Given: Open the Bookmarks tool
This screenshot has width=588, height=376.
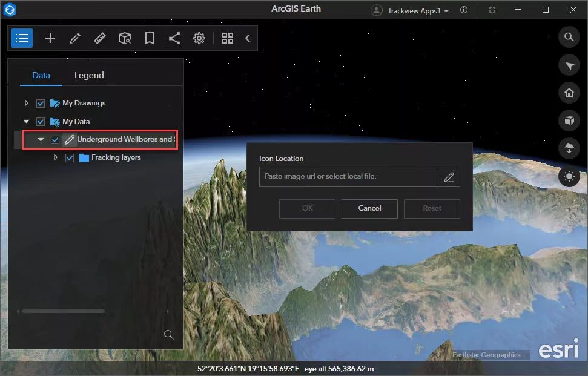Looking at the screenshot, I should [x=149, y=38].
